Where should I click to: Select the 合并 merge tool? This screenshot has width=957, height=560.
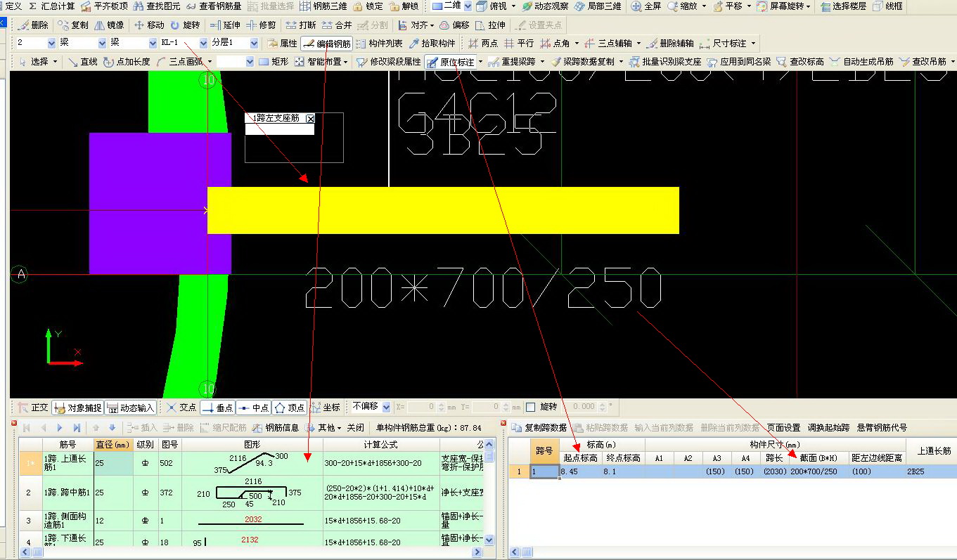pos(337,25)
